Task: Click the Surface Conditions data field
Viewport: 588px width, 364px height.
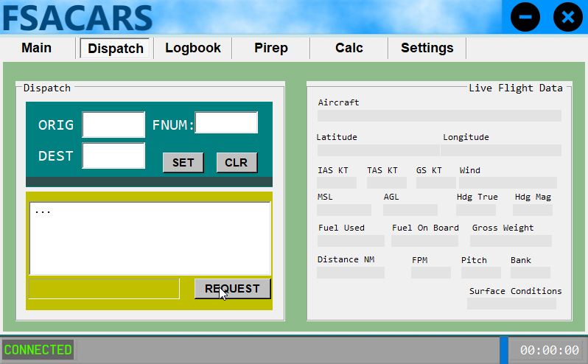Action: tap(511, 304)
